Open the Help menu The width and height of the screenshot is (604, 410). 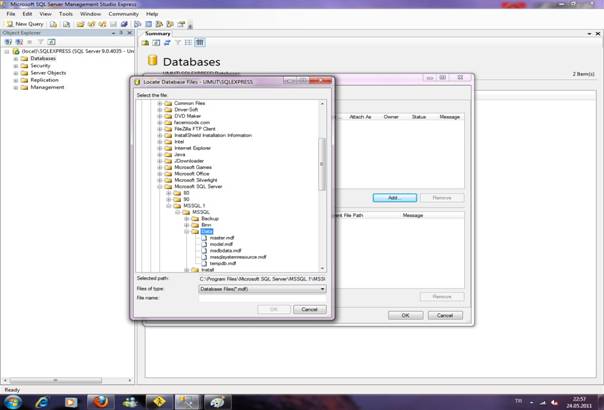152,14
